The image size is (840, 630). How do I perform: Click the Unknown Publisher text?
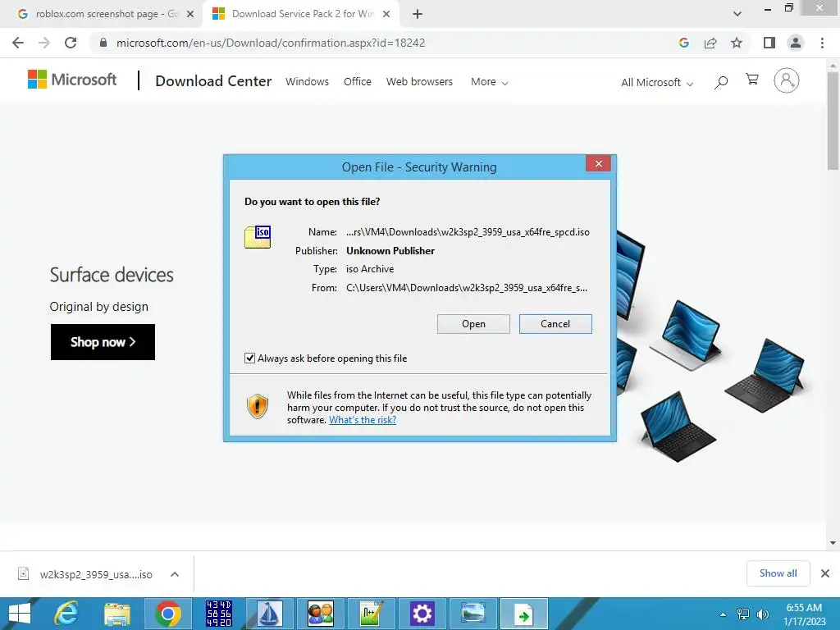(x=390, y=251)
